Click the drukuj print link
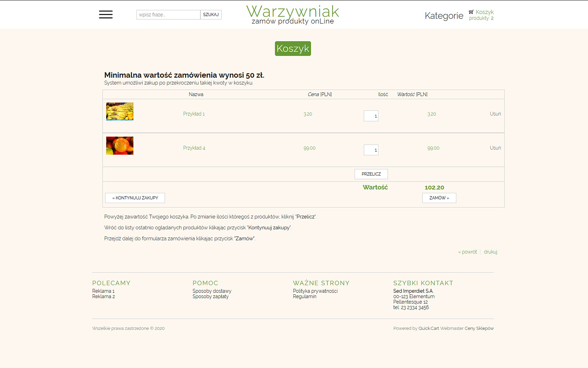This screenshot has width=588, height=368. coord(490,252)
